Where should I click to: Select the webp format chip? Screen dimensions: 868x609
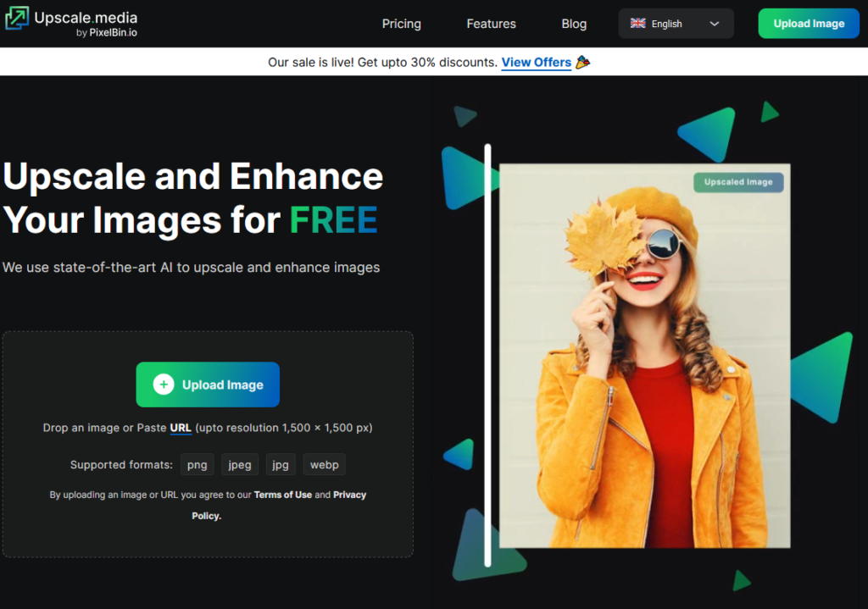pos(324,464)
